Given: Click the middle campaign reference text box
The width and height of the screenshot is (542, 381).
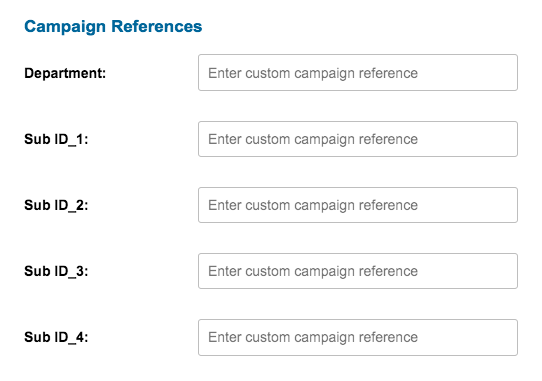Looking at the screenshot, I should tap(358, 205).
